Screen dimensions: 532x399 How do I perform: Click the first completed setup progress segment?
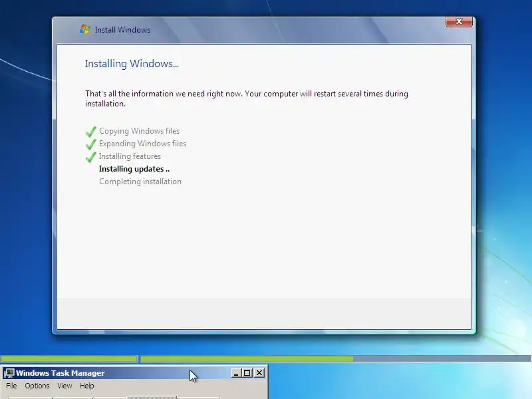[69, 358]
